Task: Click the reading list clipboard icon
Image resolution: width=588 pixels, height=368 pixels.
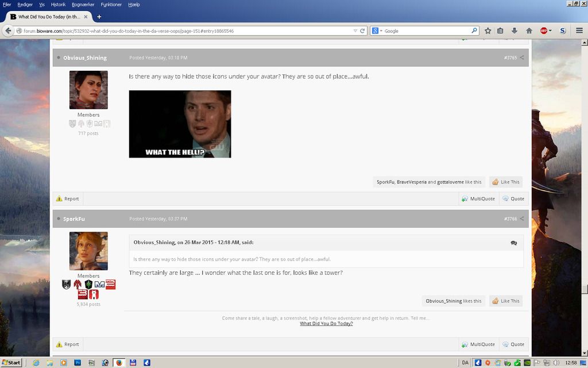Action: point(500,30)
